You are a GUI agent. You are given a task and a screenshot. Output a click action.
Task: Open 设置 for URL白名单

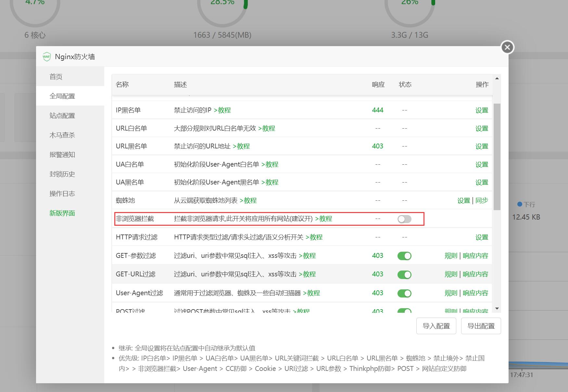(x=482, y=129)
